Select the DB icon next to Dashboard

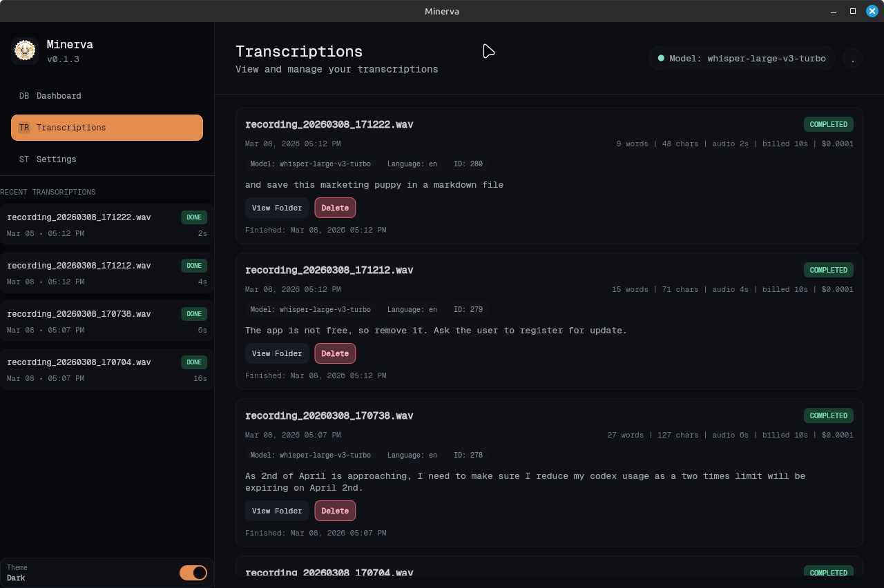[23, 96]
